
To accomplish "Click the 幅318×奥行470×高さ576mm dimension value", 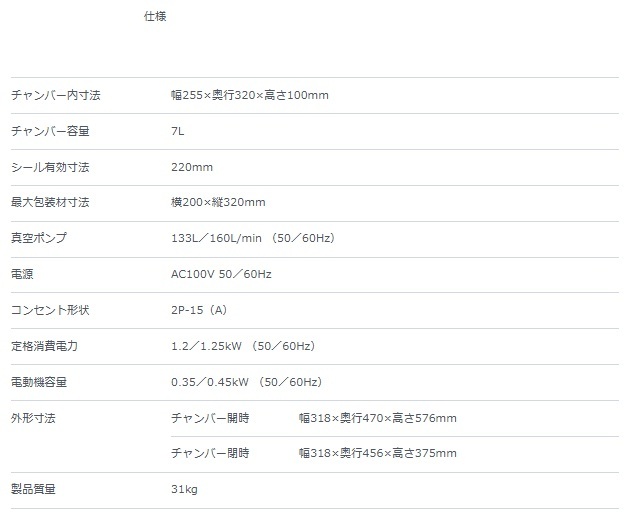I will click(377, 418).
